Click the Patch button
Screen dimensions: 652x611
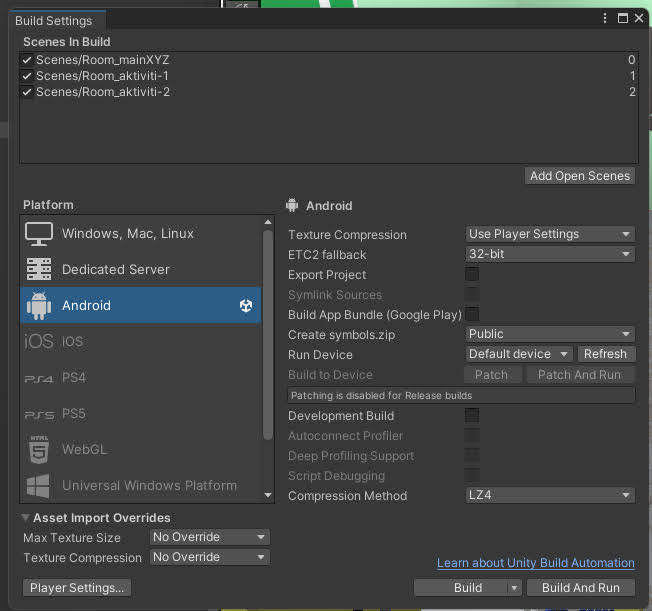pyautogui.click(x=491, y=375)
